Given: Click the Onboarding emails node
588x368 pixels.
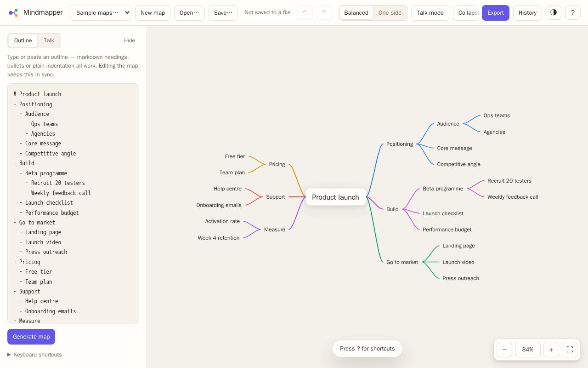Looking at the screenshot, I should point(219,205).
